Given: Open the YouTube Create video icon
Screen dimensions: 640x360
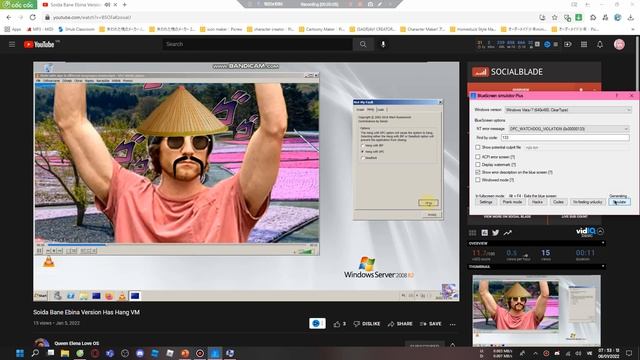Looking at the screenshot, I should 568,44.
